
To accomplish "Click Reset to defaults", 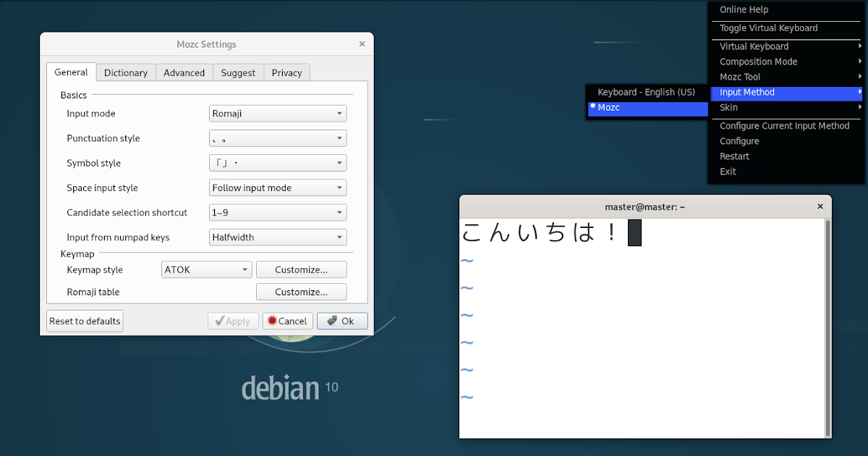I will (84, 321).
